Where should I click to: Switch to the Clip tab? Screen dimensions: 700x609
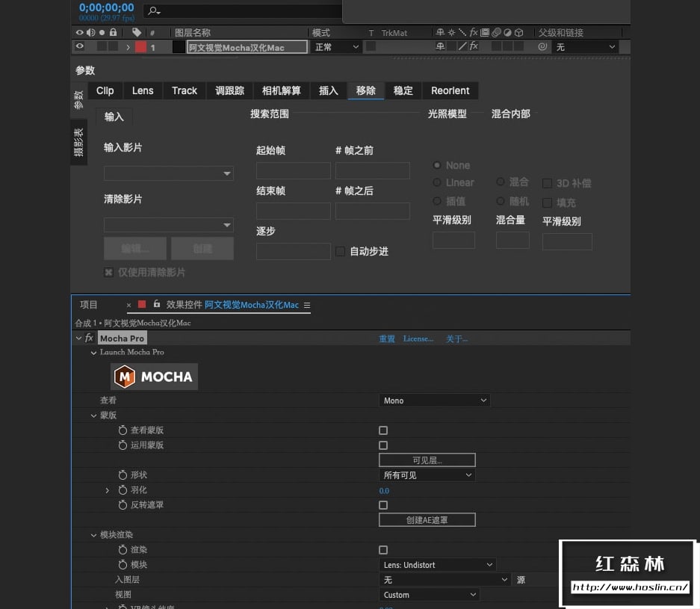[x=105, y=90]
